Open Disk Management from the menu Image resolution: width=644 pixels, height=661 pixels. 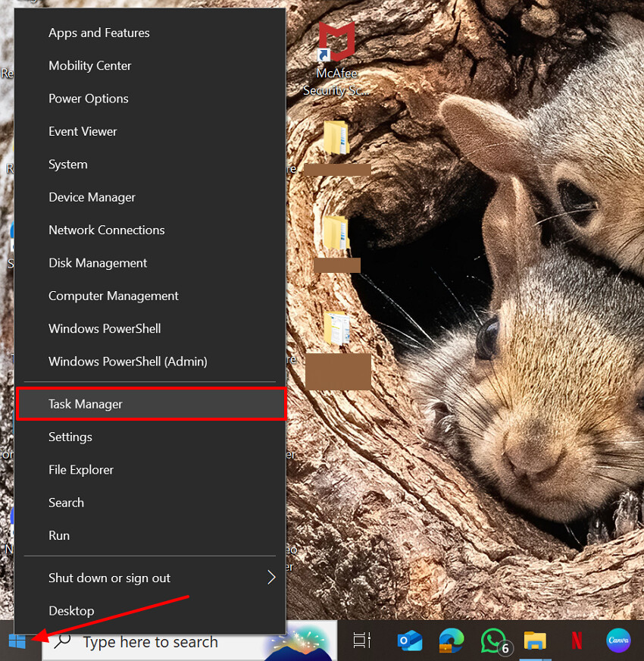click(x=98, y=263)
